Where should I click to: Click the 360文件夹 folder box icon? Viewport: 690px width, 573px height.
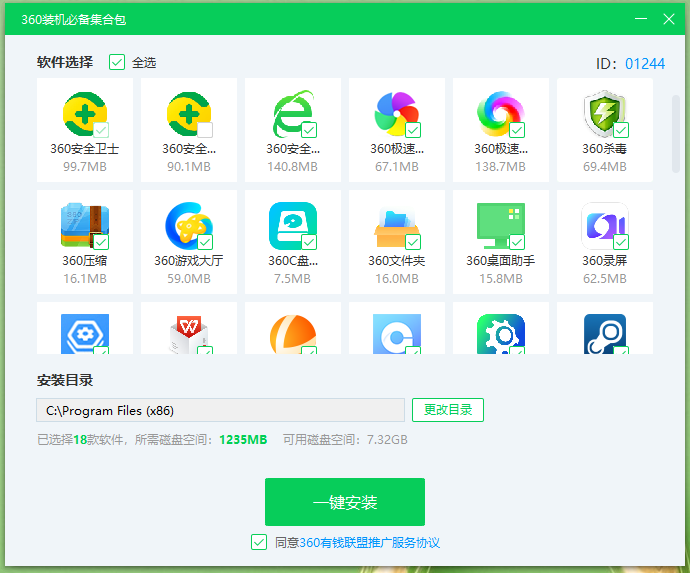[x=396, y=228]
